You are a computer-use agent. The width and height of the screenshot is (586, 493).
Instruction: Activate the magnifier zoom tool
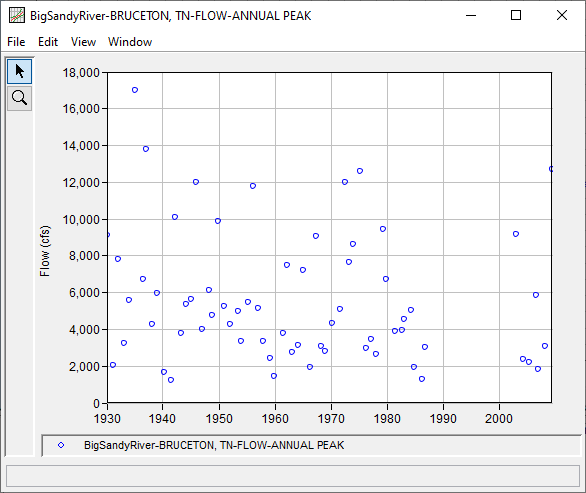pos(19,98)
